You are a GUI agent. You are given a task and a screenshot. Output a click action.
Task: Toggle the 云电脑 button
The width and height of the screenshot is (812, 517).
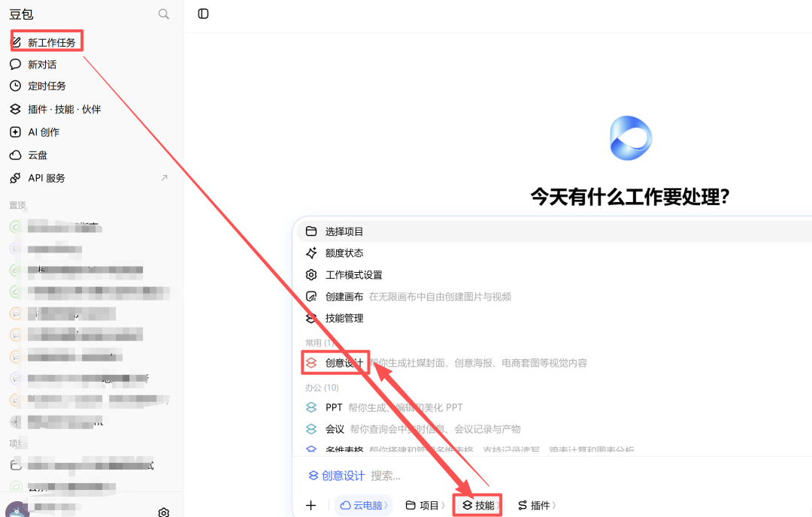pyautogui.click(x=364, y=505)
